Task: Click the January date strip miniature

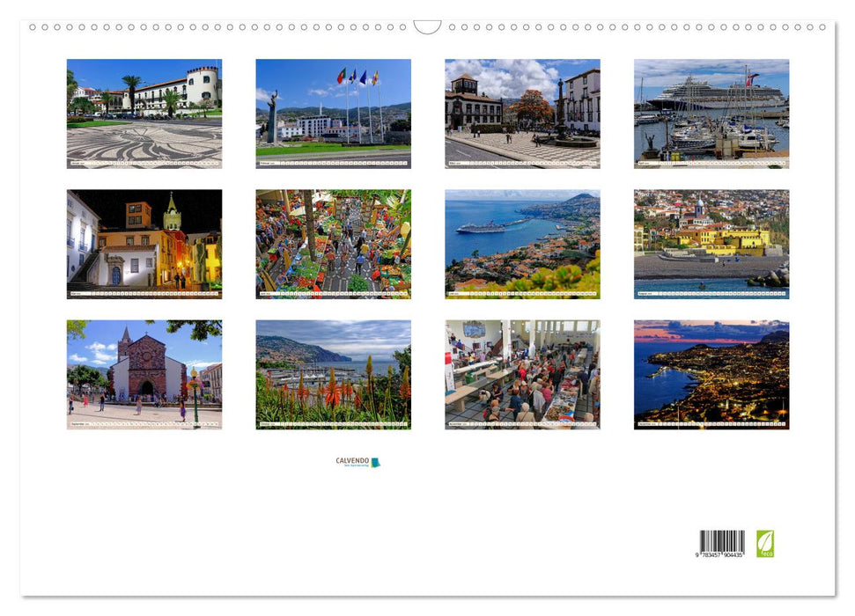Action: pos(144,164)
